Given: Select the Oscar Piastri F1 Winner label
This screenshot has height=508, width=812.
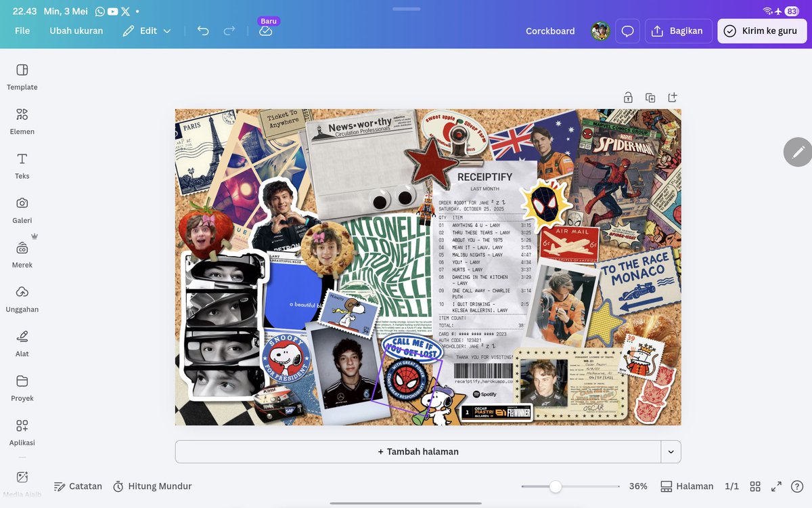Looking at the screenshot, I should (x=497, y=412).
